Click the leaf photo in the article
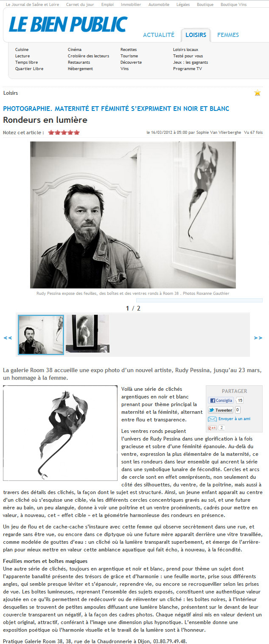This screenshot has height=644, width=269. [60, 433]
